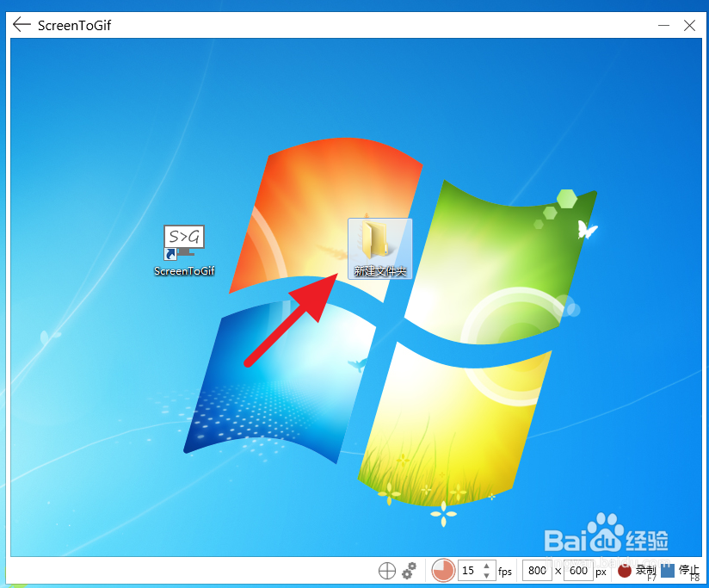Minimize the ScreenToGif recorder window
The width and height of the screenshot is (709, 588).
click(x=663, y=25)
